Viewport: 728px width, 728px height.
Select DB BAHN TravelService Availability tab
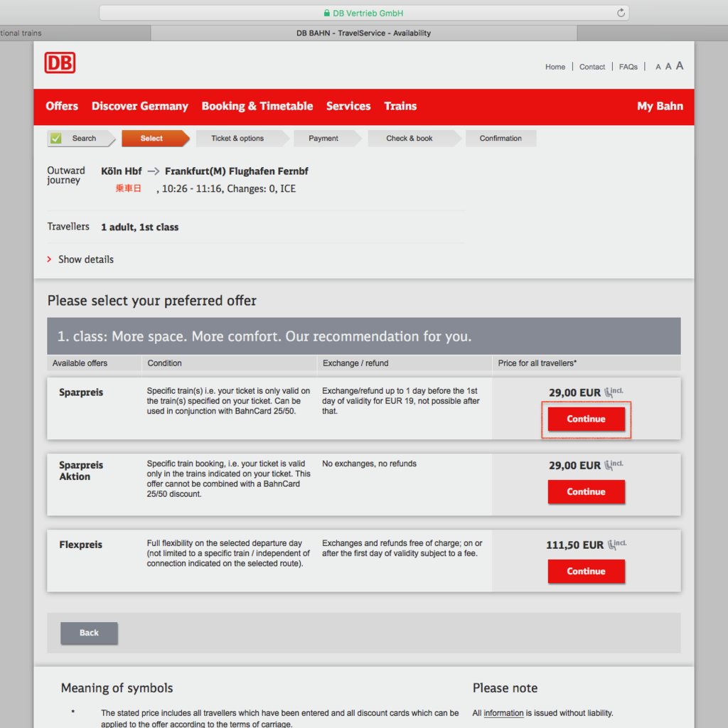click(x=363, y=33)
